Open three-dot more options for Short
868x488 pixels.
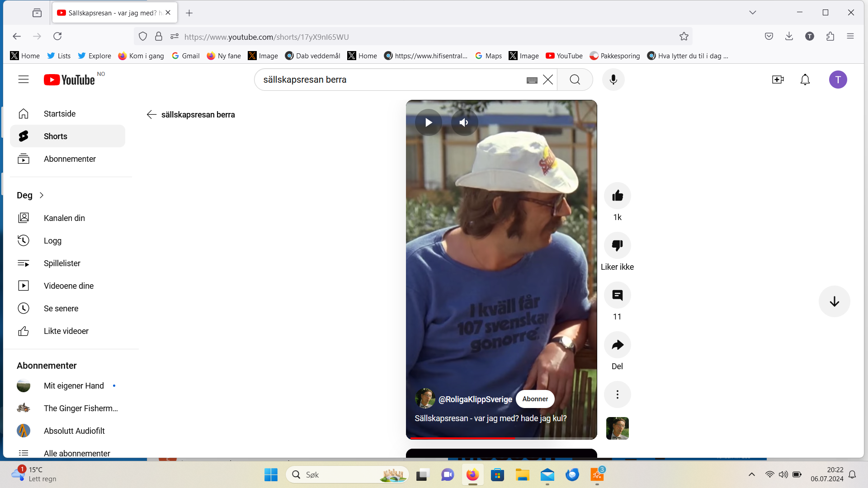pyautogui.click(x=617, y=394)
